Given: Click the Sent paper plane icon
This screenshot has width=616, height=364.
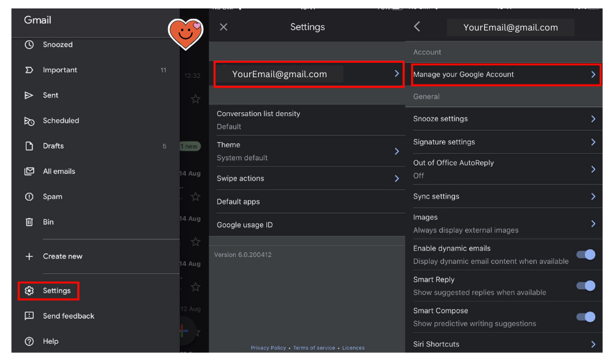Looking at the screenshot, I should [x=29, y=95].
